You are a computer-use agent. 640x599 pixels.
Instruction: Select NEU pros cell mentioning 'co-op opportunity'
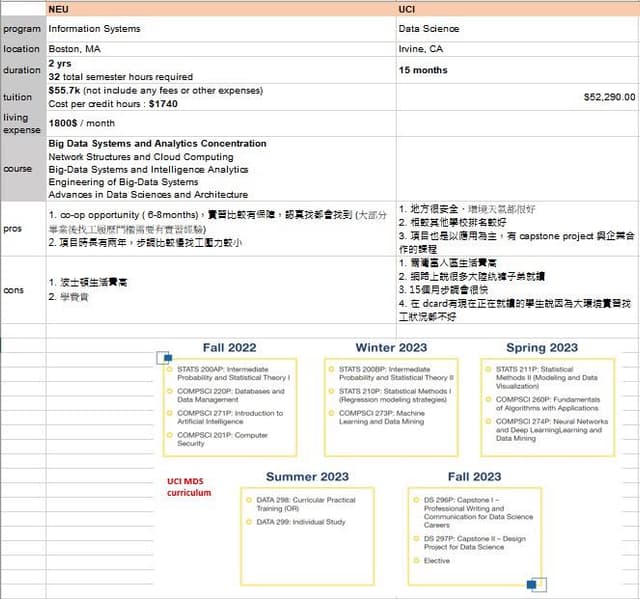(221, 229)
